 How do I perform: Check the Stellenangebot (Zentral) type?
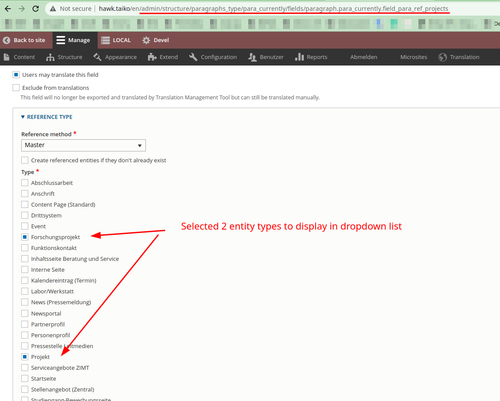pyautogui.click(x=25, y=389)
